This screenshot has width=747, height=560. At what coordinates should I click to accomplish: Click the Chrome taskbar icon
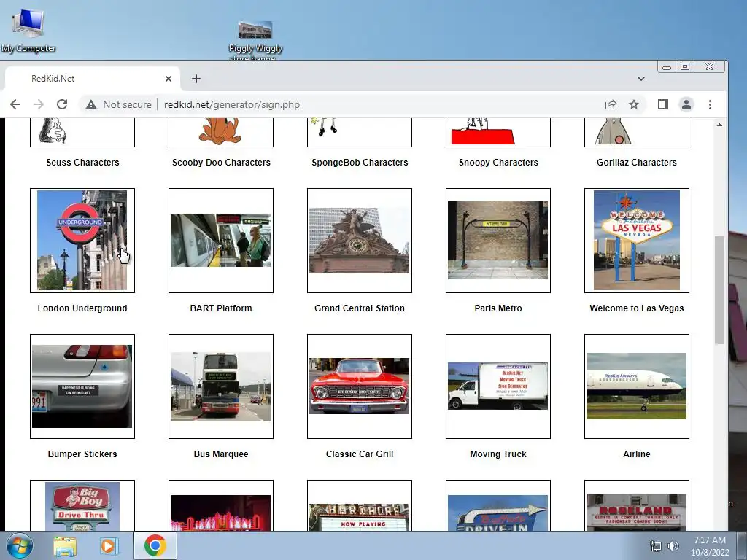tap(155, 545)
